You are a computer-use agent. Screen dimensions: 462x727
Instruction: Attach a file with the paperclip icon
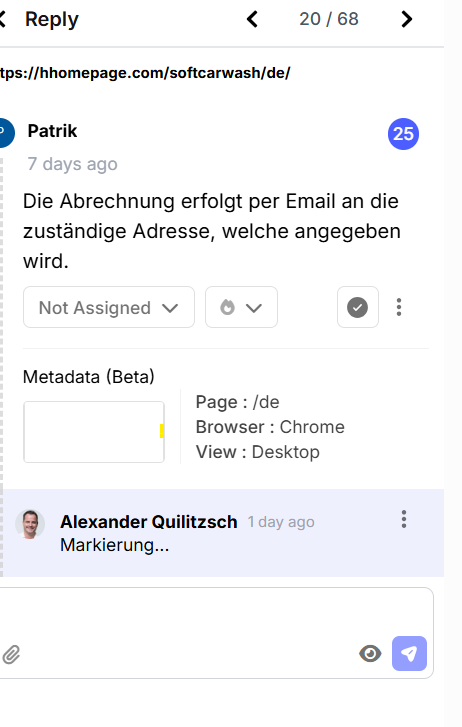coord(11,655)
